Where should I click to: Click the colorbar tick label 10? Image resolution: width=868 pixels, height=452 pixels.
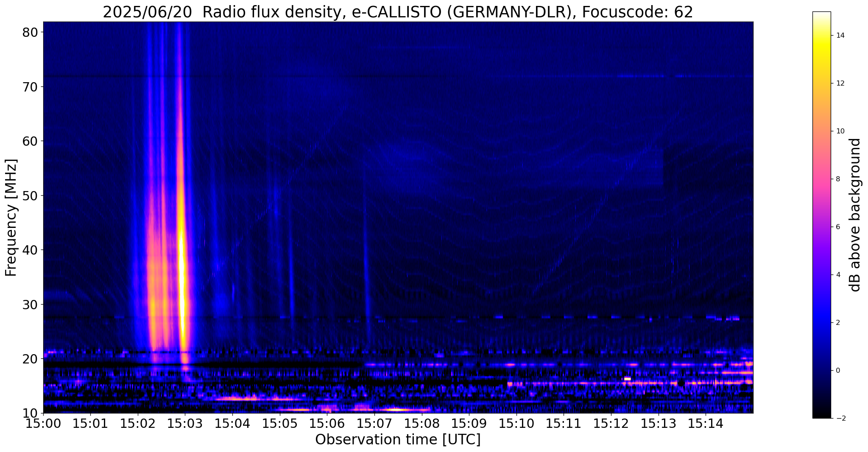point(840,131)
